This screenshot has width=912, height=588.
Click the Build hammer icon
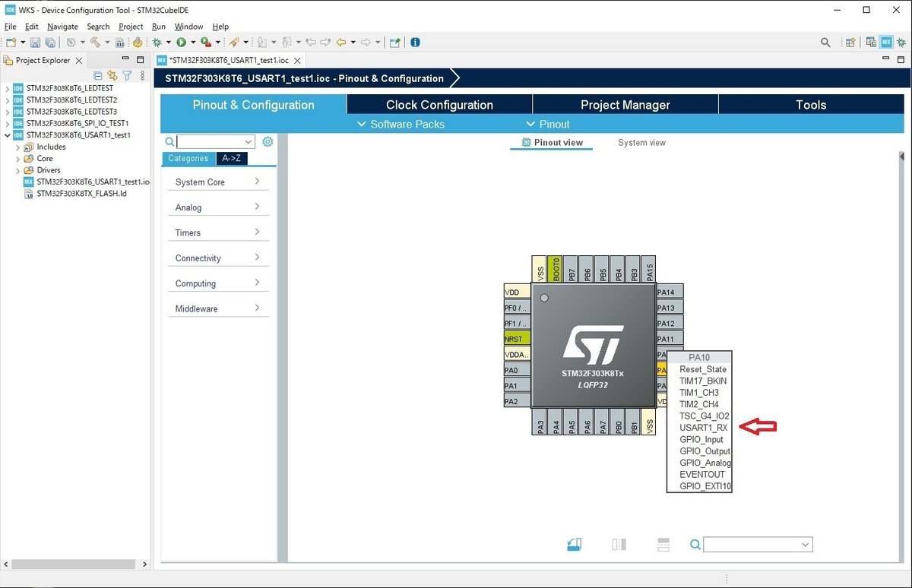(95, 43)
